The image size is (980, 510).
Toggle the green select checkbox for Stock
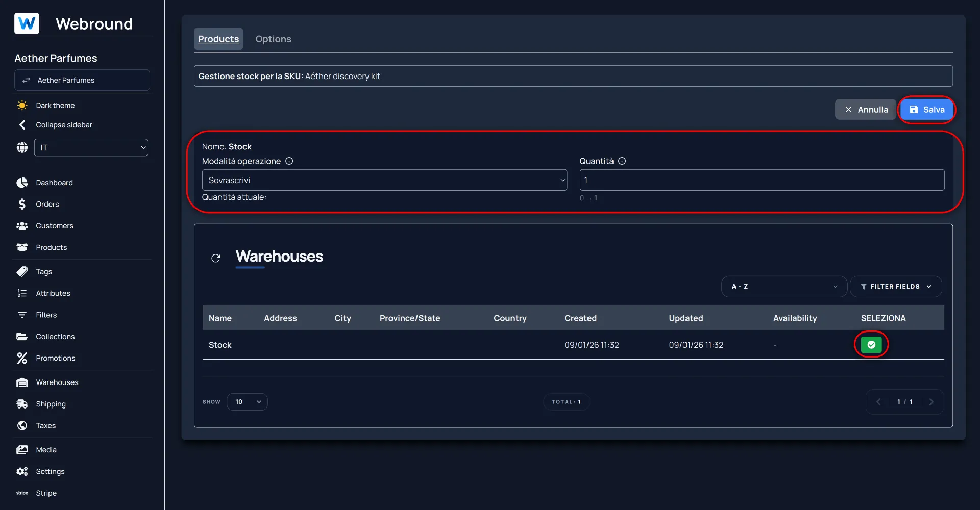pyautogui.click(x=871, y=345)
